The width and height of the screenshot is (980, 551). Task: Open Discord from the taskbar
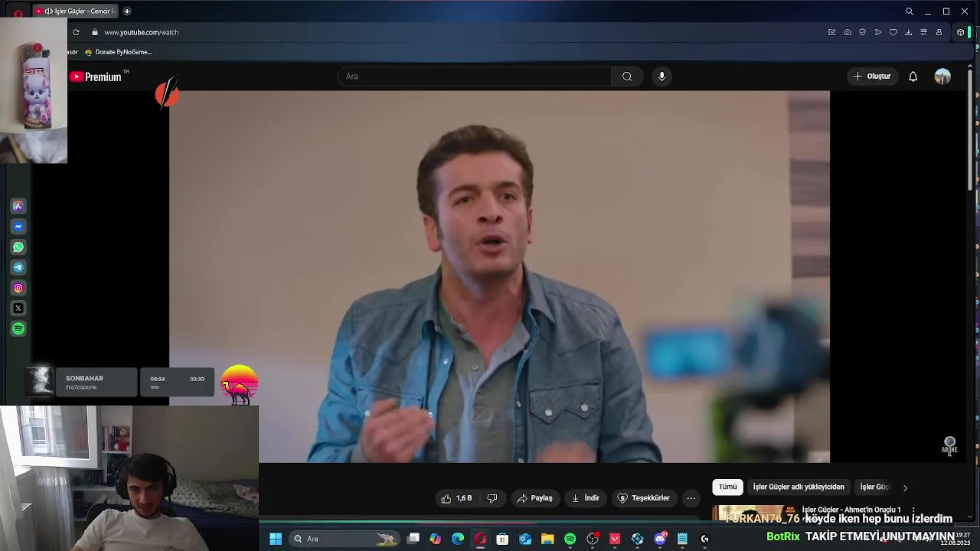point(660,539)
